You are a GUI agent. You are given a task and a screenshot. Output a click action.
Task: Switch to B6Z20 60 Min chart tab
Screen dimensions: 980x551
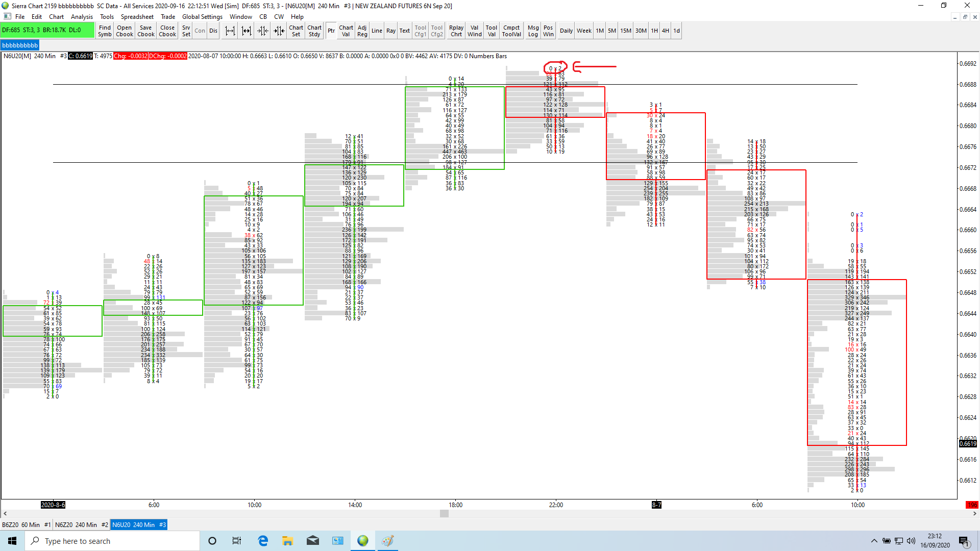point(26,524)
